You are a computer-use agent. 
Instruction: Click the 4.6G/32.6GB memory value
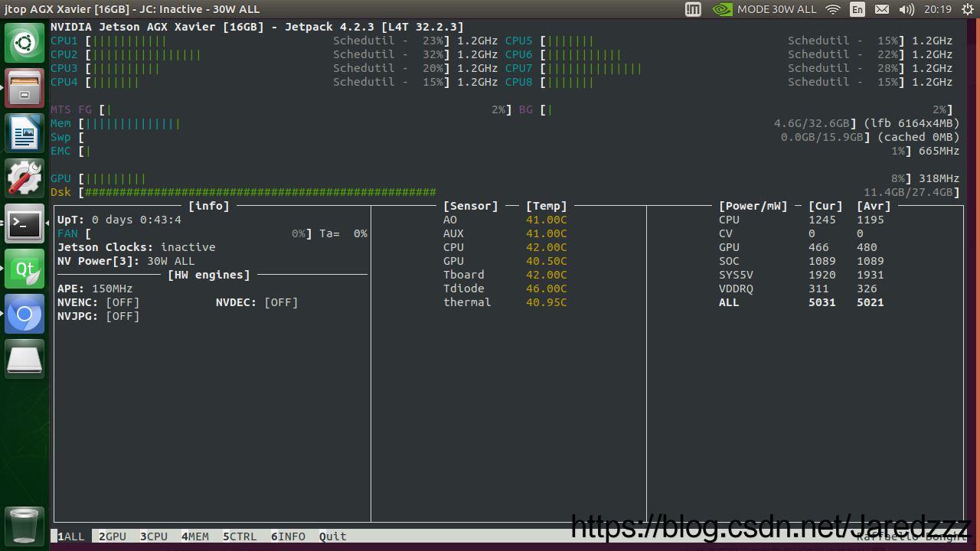(x=812, y=123)
